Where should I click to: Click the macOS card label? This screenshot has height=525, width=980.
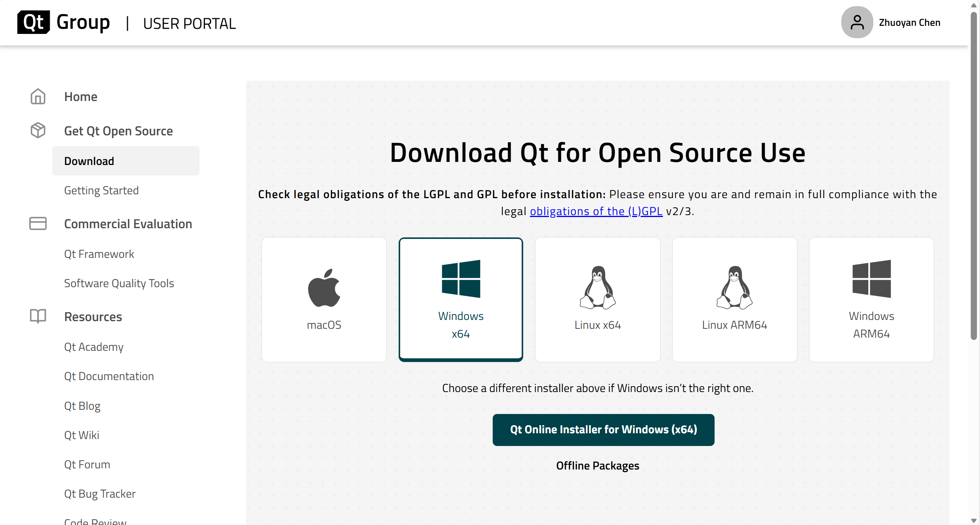coord(324,325)
